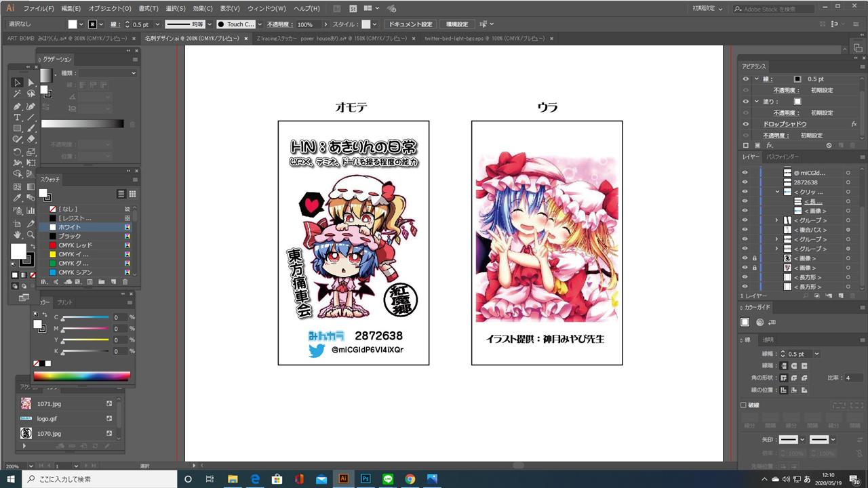Open the ファイル(F) menu
The width and height of the screenshot is (868, 488).
pyautogui.click(x=39, y=9)
